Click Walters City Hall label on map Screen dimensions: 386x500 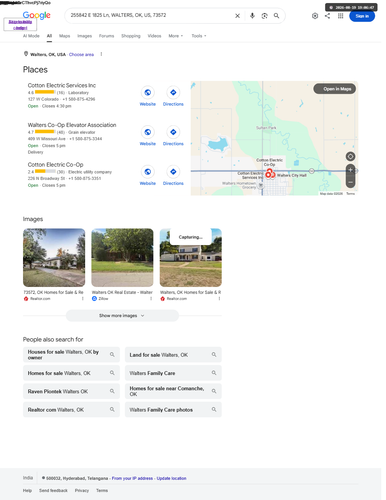coord(292,175)
